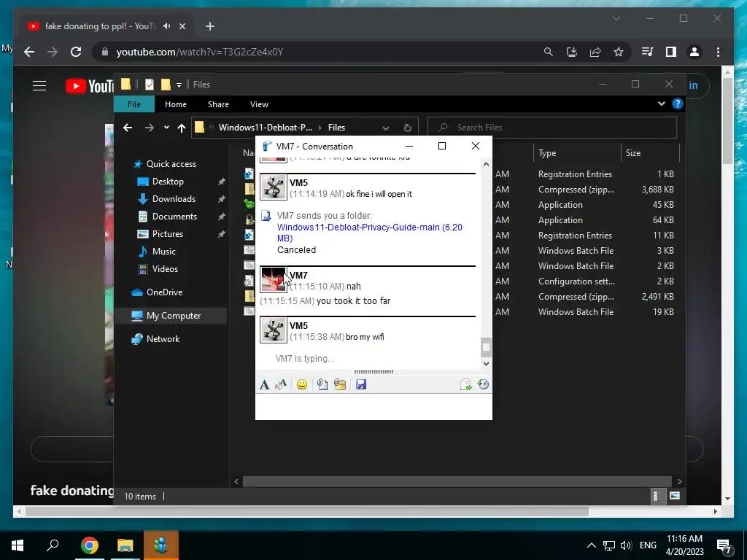
Task: Bookmark this page with the star icon
Action: [619, 52]
